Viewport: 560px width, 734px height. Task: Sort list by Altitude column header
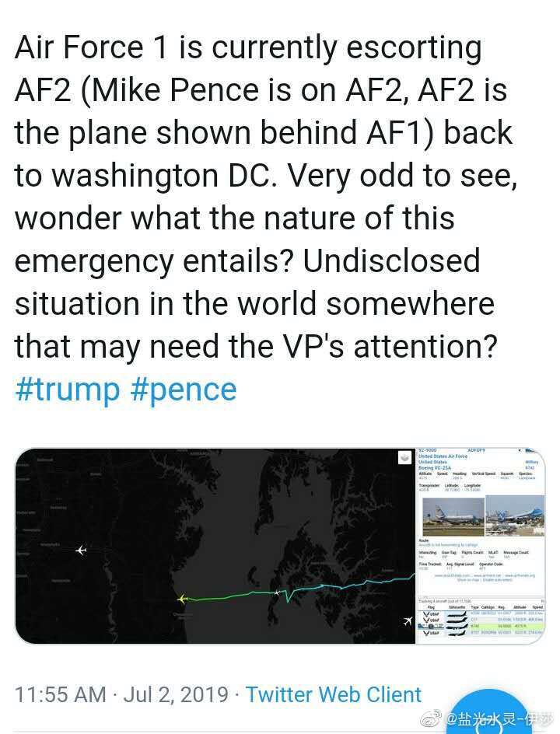click(520, 606)
